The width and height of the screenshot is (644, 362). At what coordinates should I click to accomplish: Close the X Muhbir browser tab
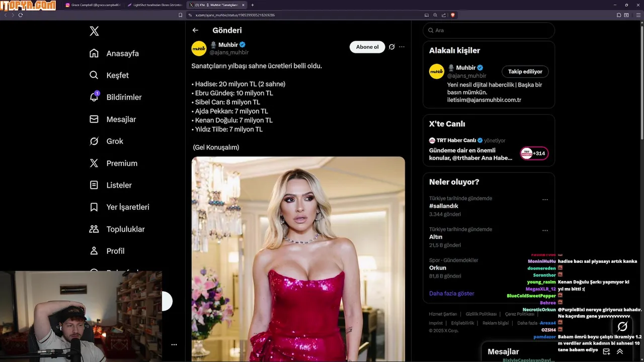(x=244, y=5)
